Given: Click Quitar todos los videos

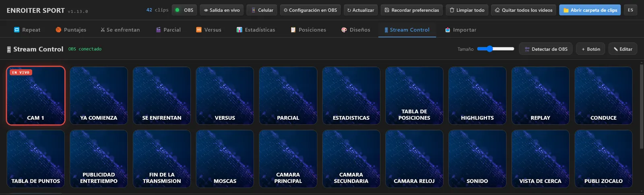Looking at the screenshot, I should click(x=524, y=10).
